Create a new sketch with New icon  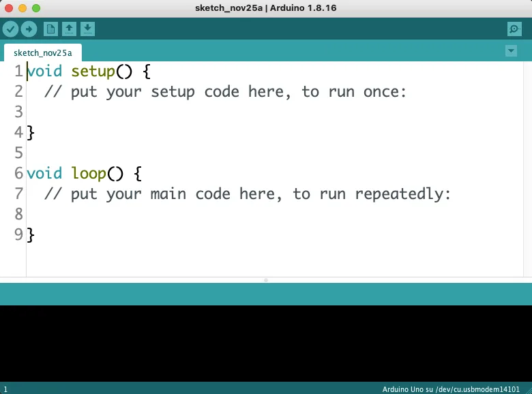50,29
